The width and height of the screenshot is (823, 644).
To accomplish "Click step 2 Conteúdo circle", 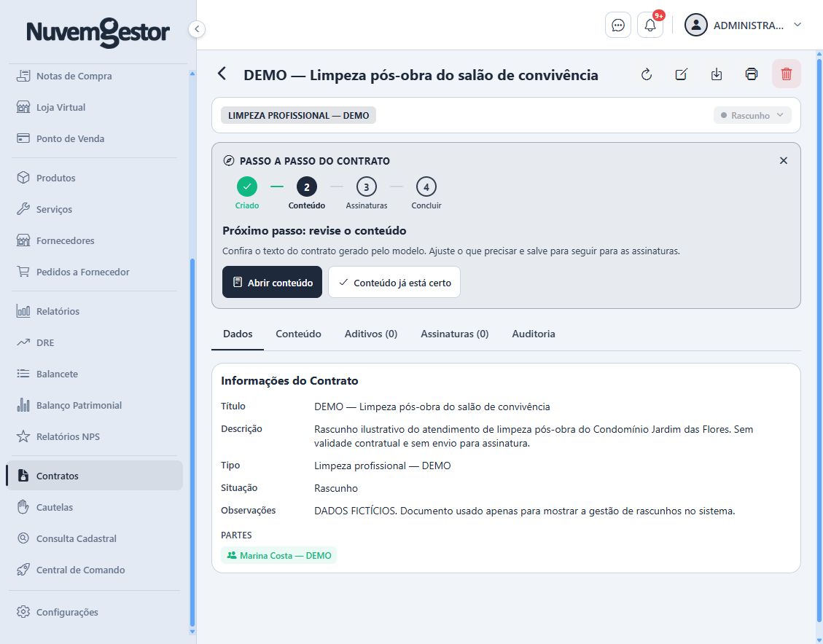I will (x=306, y=186).
